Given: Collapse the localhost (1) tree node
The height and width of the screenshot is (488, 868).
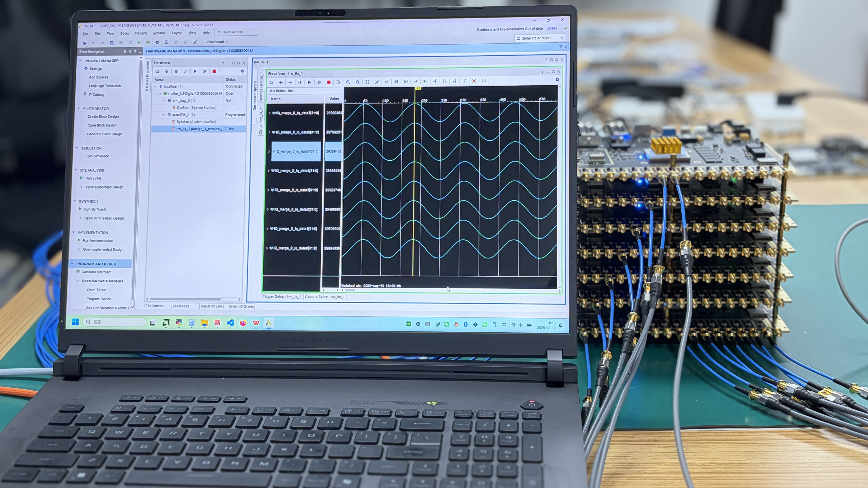Looking at the screenshot, I should click(155, 87).
